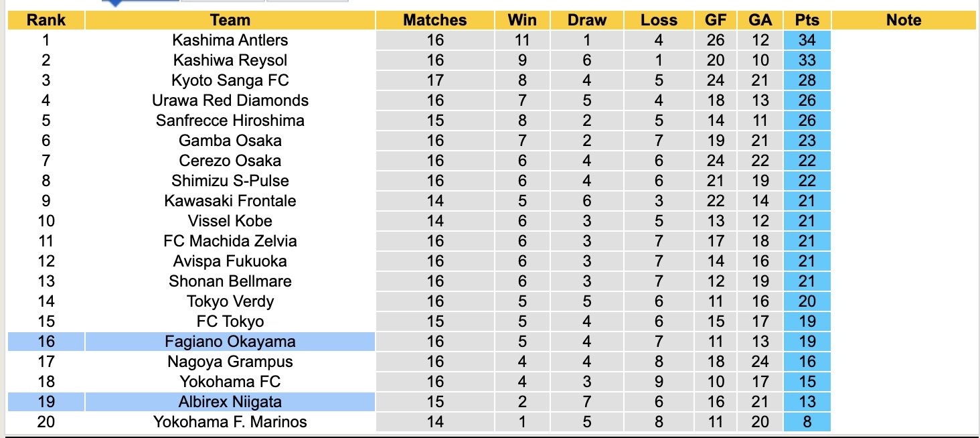Click the Kyoto Sanga FC team name
Image resolution: width=980 pixels, height=438 pixels.
230,80
